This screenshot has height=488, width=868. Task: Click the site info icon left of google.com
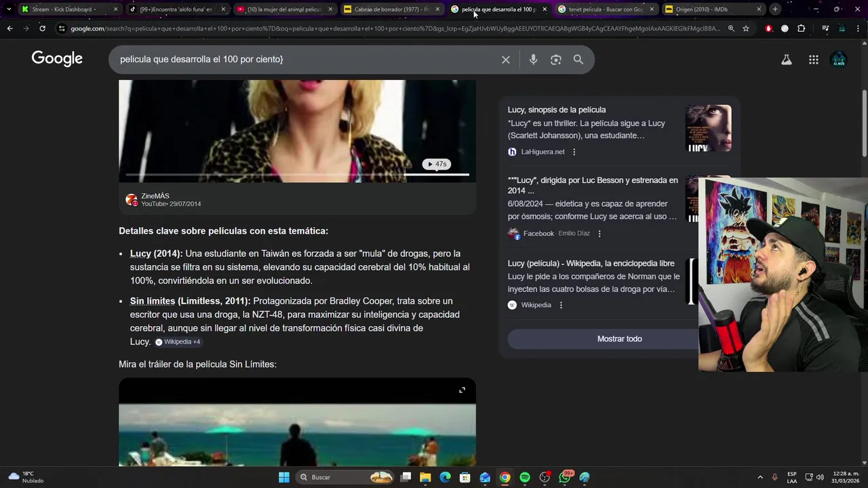[x=62, y=28]
